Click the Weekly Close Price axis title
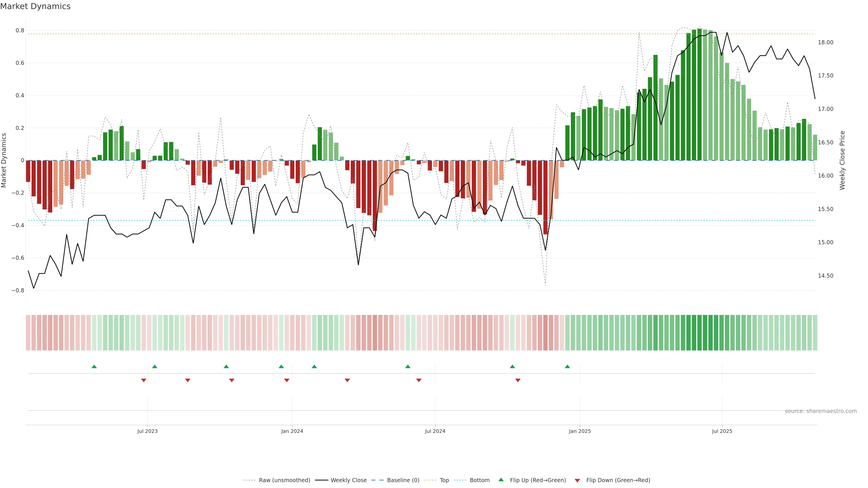This screenshot has height=488, width=868. (842, 160)
